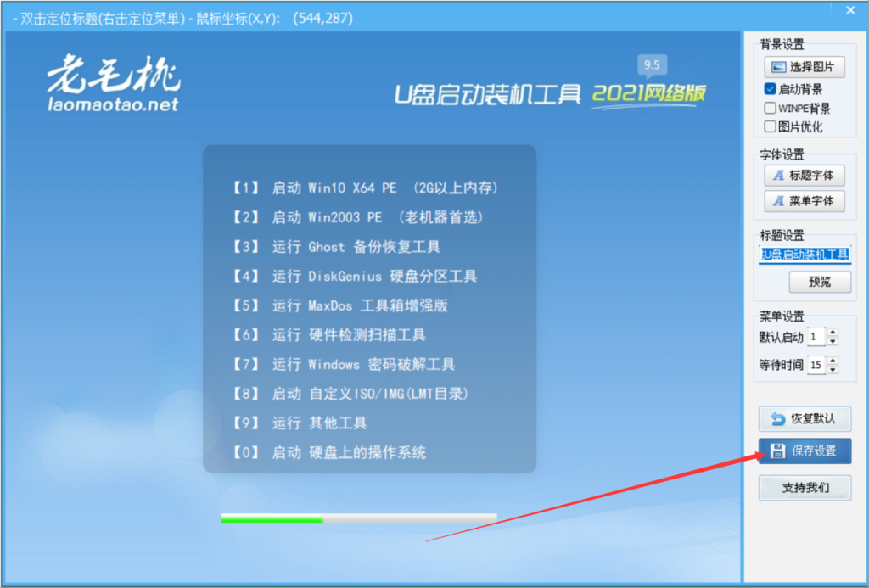Screen dimensions: 869x588
Task: Select menu entry 【7】 运行 Windows 密码破解工具
Action: pos(343,365)
